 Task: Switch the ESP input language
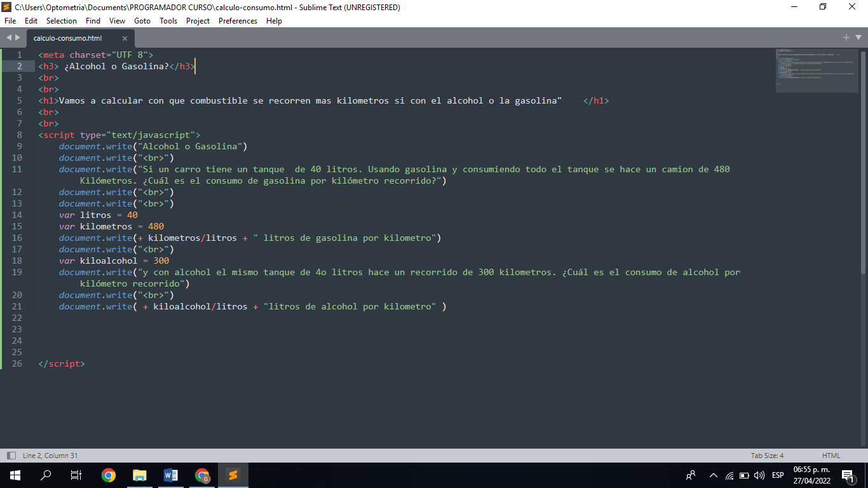tap(778, 475)
